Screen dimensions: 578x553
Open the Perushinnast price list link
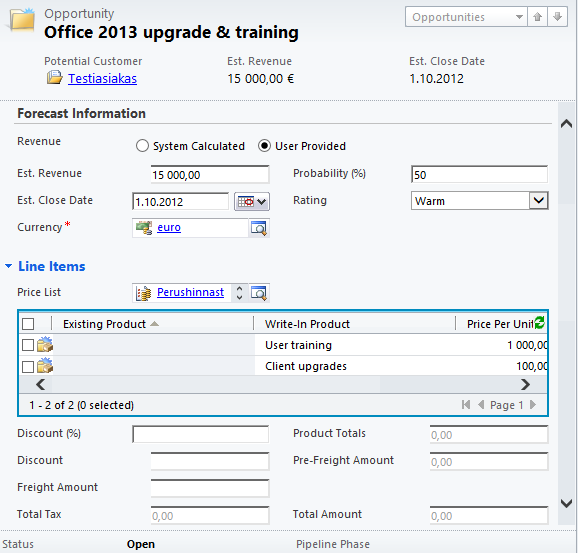[190, 292]
